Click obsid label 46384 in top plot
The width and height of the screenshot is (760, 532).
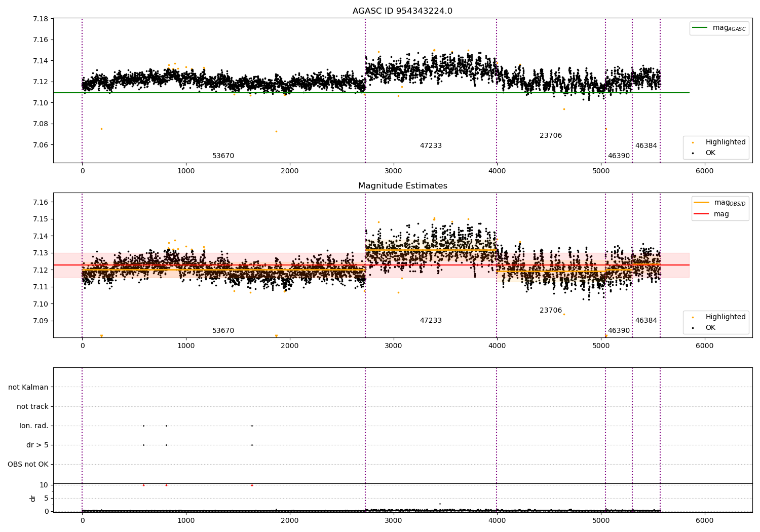coord(646,146)
